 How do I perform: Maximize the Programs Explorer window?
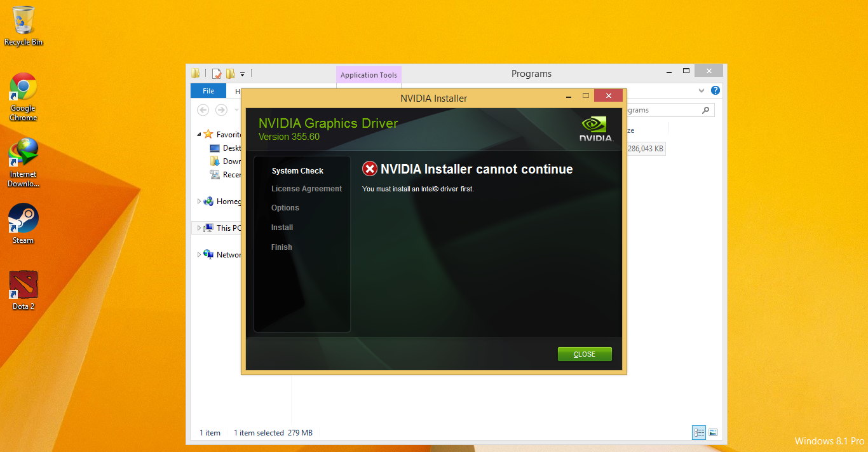(x=686, y=71)
